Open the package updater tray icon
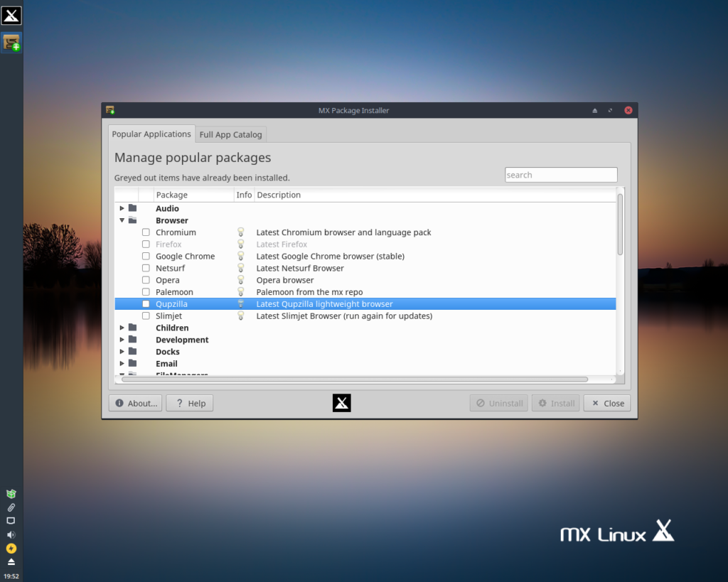Viewport: 728px width, 582px height. point(11,493)
